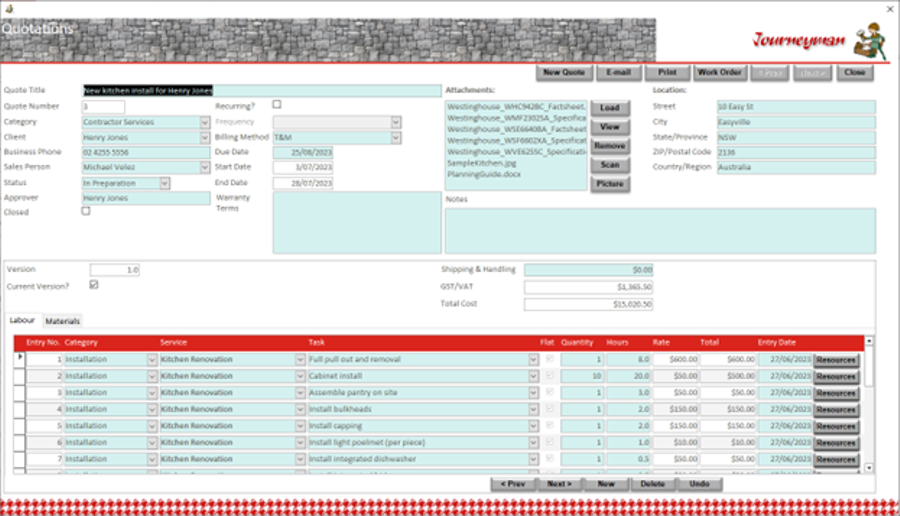900x516 pixels.
Task: Go to previous labour entry with Prev
Action: [x=513, y=484]
